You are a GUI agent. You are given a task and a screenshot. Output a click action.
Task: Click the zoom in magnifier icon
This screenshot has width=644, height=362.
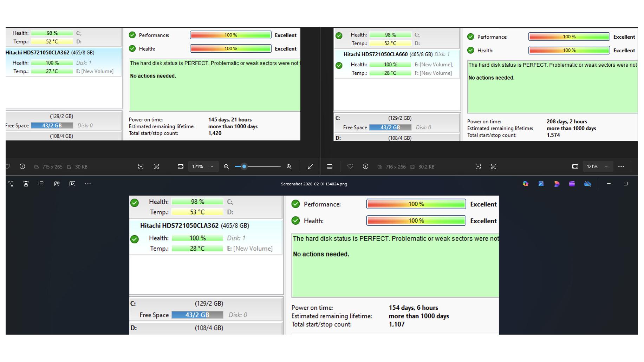pyautogui.click(x=289, y=167)
